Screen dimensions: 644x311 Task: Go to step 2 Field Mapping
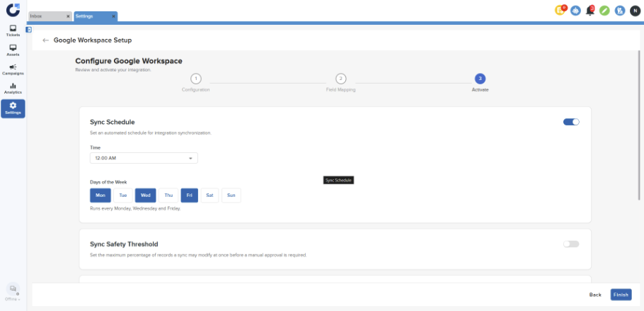pos(340,79)
